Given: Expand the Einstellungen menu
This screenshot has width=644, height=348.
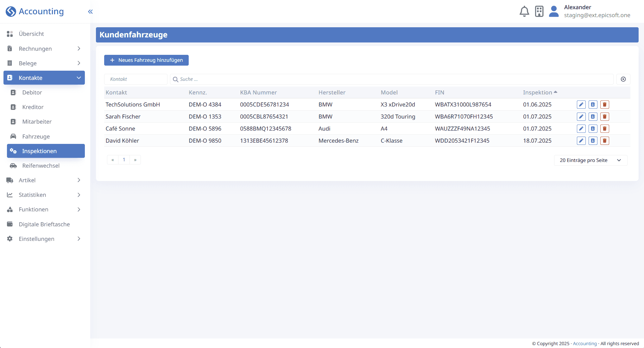Looking at the screenshot, I should click(44, 239).
